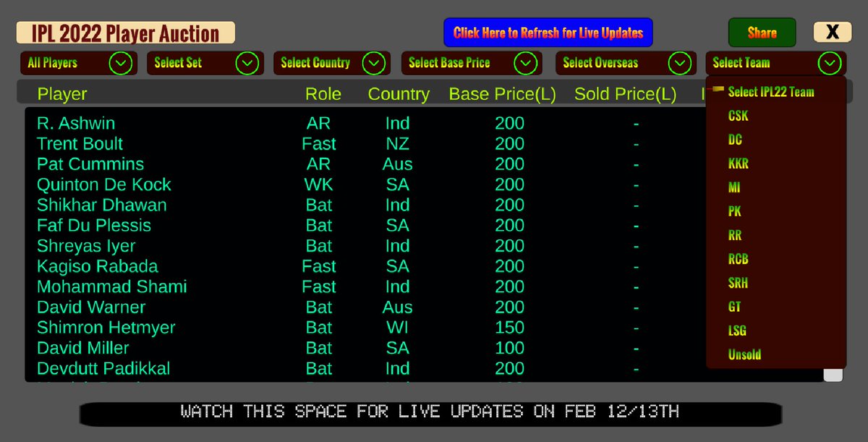
Task: Close the auction panel with X
Action: pyautogui.click(x=833, y=32)
